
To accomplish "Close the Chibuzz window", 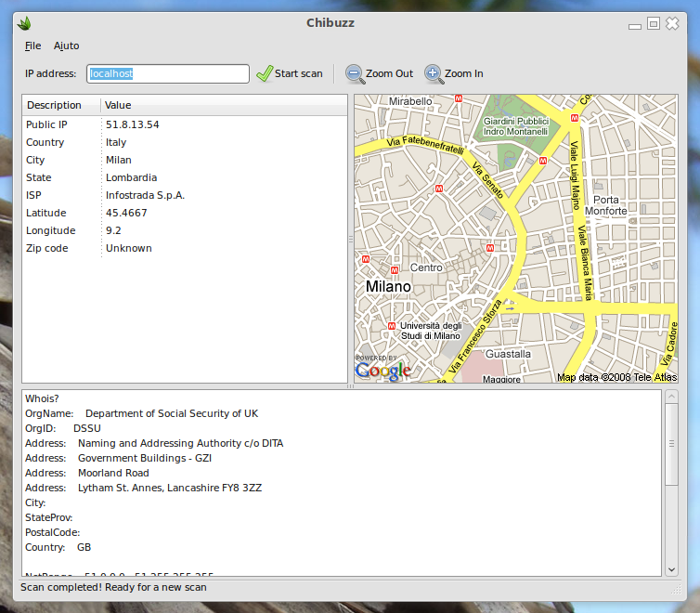I will 672,23.
